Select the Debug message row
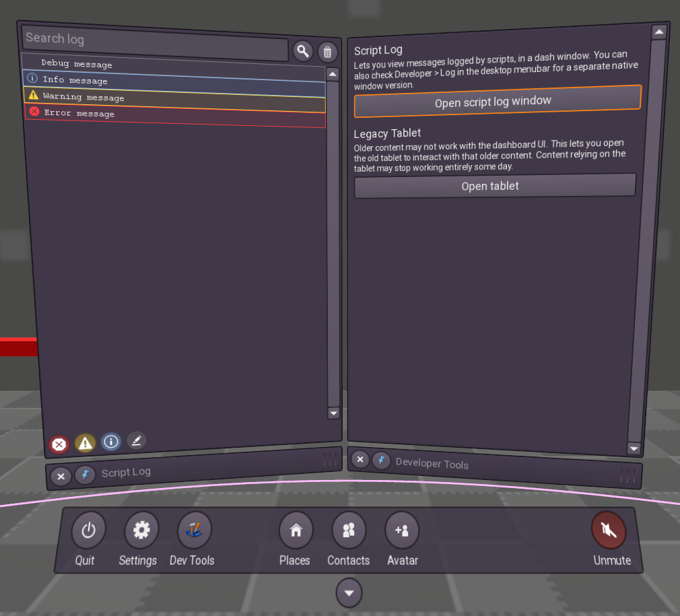This screenshot has width=680, height=616. coord(174,65)
